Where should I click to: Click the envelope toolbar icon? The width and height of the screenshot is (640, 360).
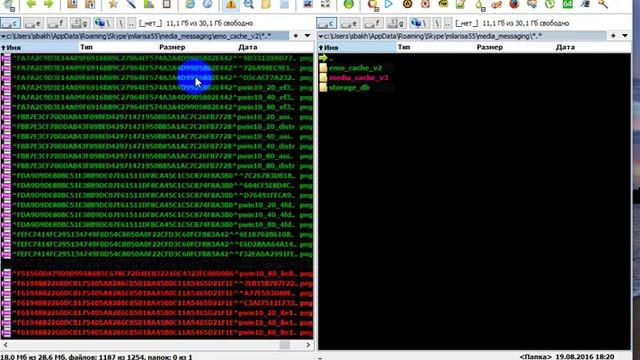[x=284, y=4]
